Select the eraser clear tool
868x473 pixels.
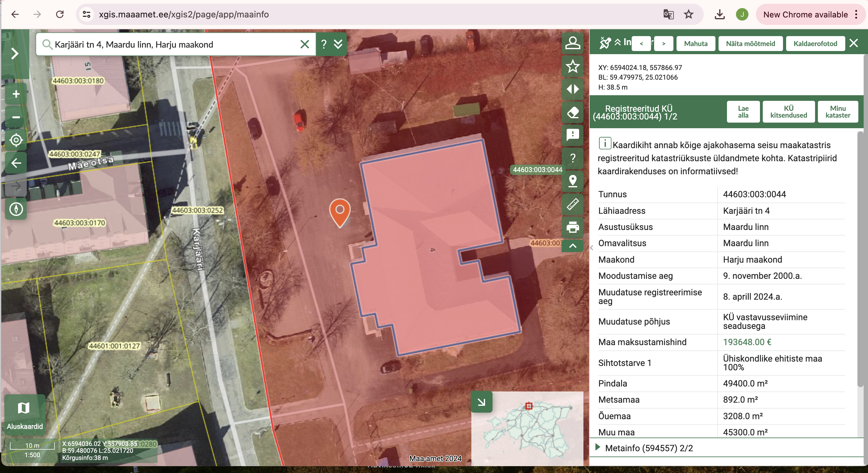click(573, 112)
